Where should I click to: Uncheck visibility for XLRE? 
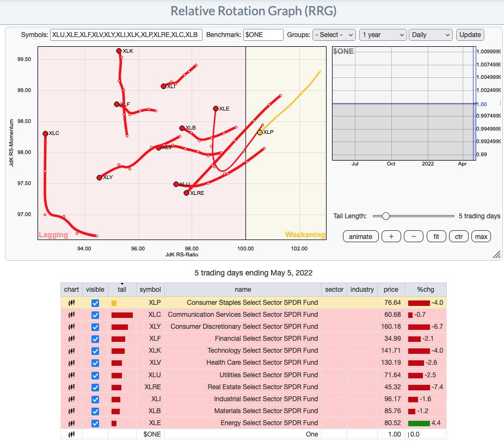click(x=95, y=387)
